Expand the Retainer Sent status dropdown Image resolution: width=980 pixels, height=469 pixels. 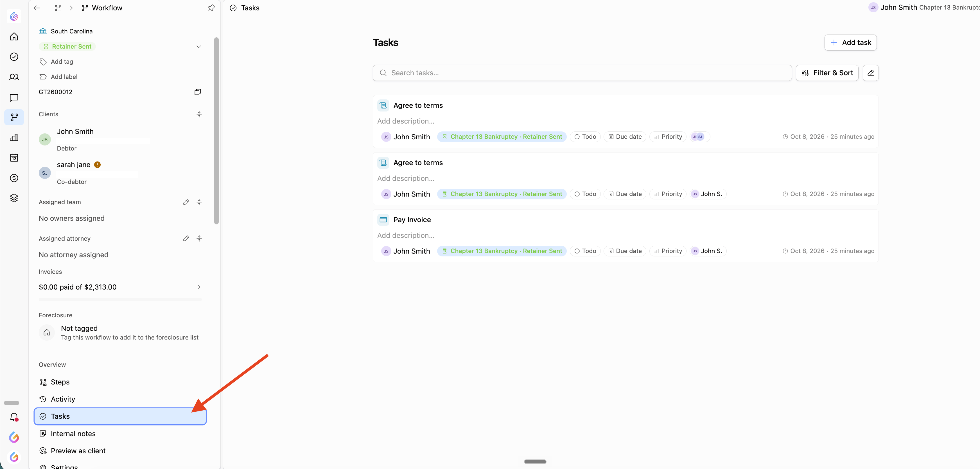pyautogui.click(x=198, y=47)
